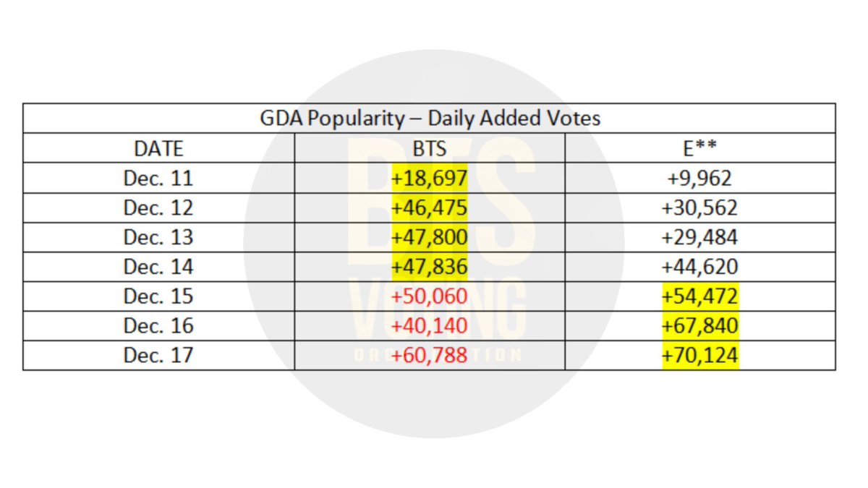Select red value +60,788
The height and width of the screenshot is (488, 868).
430,356
